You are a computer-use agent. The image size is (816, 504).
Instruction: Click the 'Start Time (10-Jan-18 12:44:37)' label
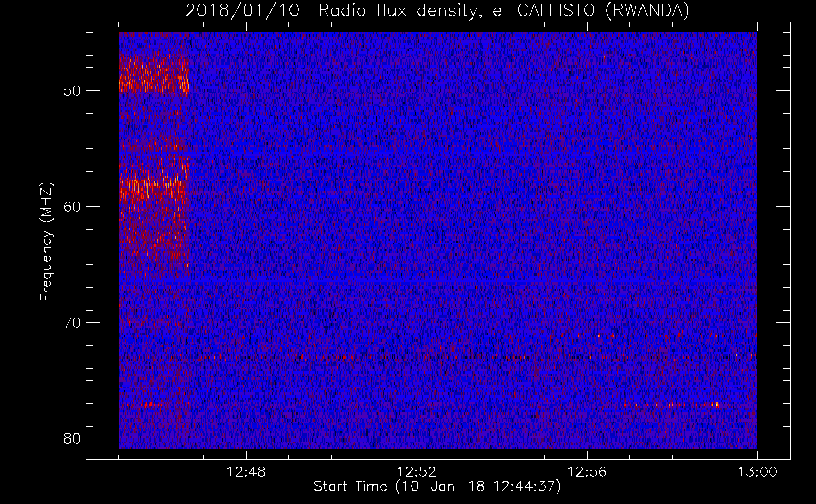(x=437, y=487)
